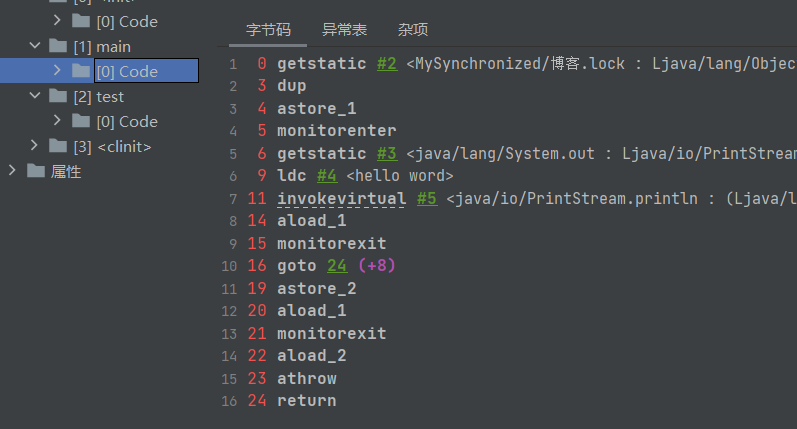This screenshot has height=429, width=797.
Task: Click the folder icon beside [1] main
Action: 58,46
